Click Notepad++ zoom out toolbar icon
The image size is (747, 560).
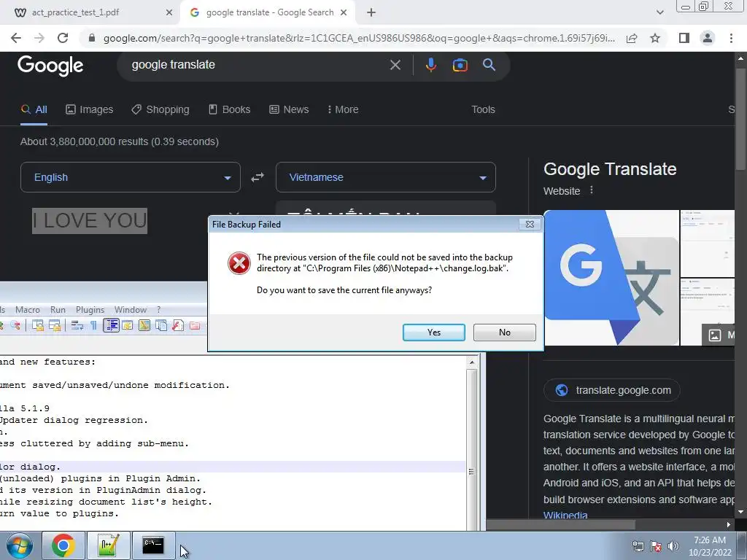click(16, 325)
